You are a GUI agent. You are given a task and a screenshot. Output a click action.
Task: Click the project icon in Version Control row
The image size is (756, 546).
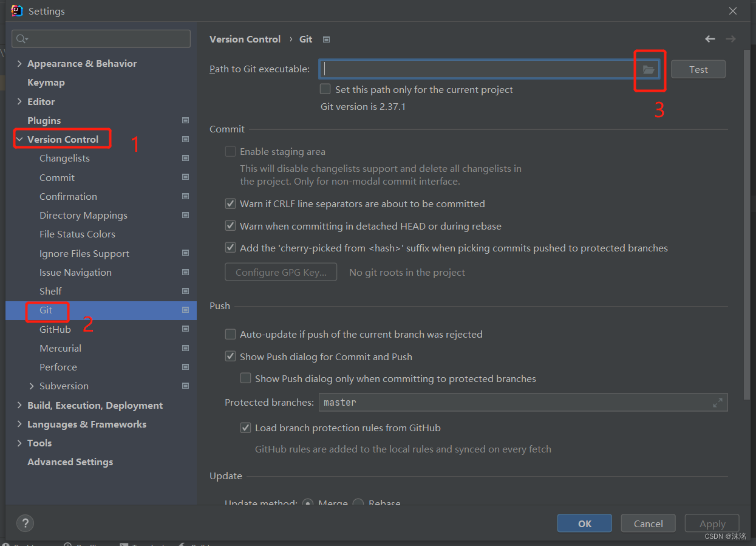pyautogui.click(x=185, y=139)
